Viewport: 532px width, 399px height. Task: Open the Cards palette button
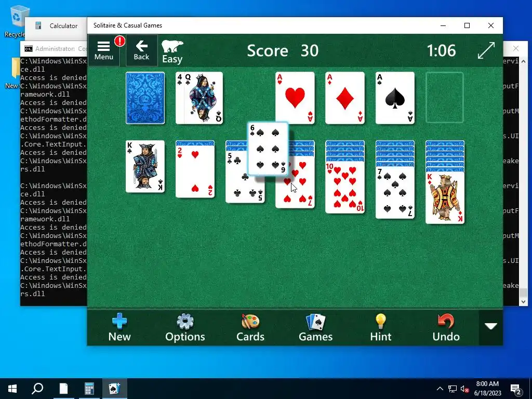pos(250,327)
